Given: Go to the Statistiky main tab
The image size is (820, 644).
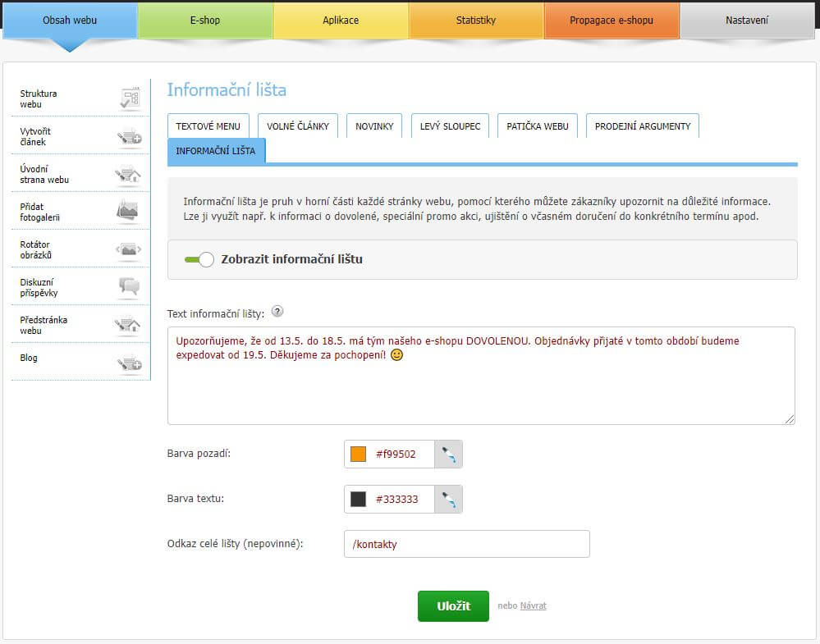Looking at the screenshot, I should click(476, 21).
